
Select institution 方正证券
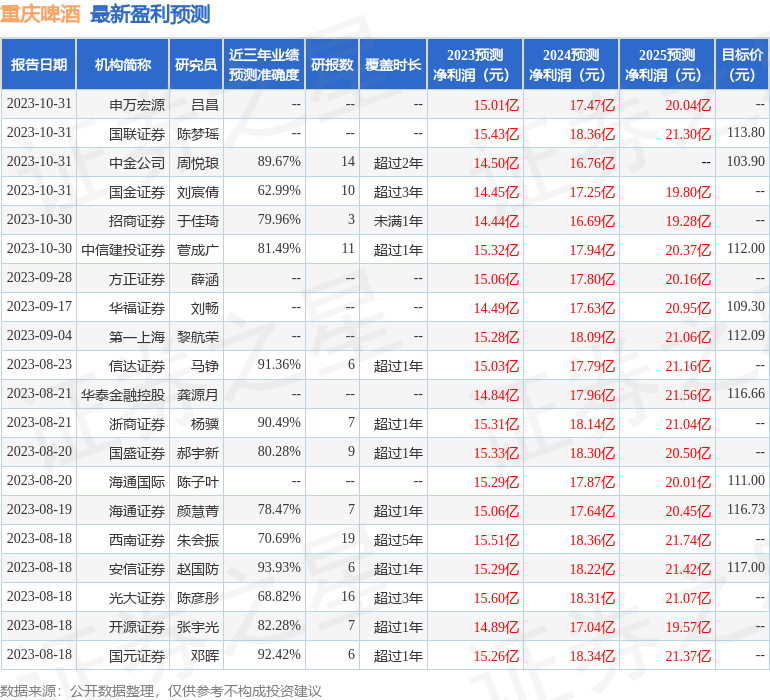(x=137, y=279)
